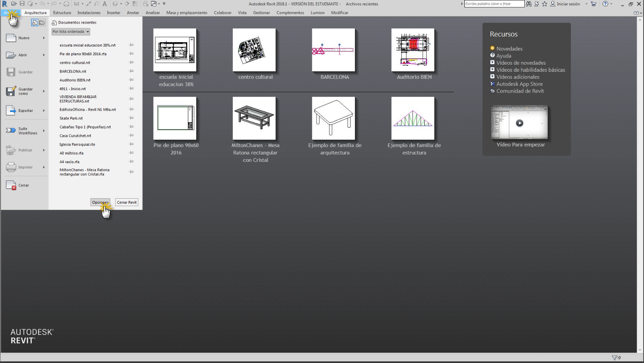The image size is (644, 363).
Task: Open the Comunidad de Revit link
Action: [x=520, y=91]
